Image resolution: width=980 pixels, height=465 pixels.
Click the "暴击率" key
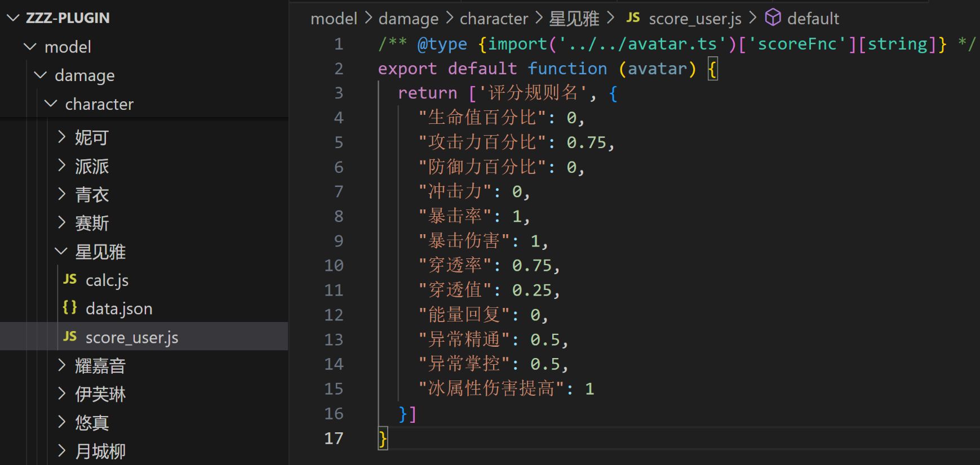click(455, 216)
